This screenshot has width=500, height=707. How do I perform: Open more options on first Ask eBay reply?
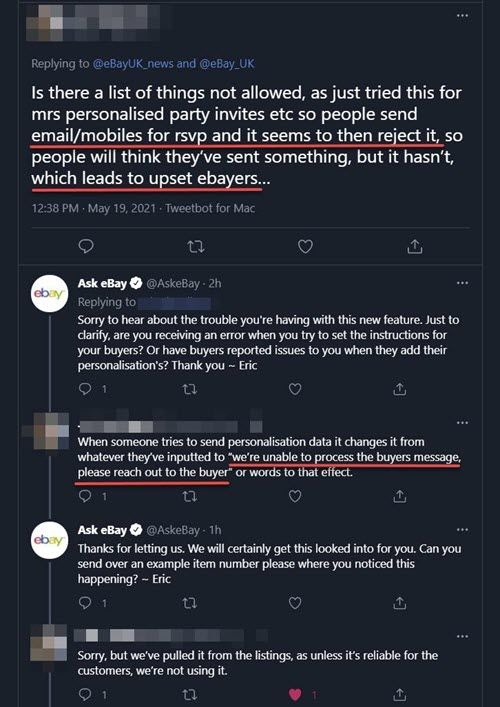click(x=462, y=283)
